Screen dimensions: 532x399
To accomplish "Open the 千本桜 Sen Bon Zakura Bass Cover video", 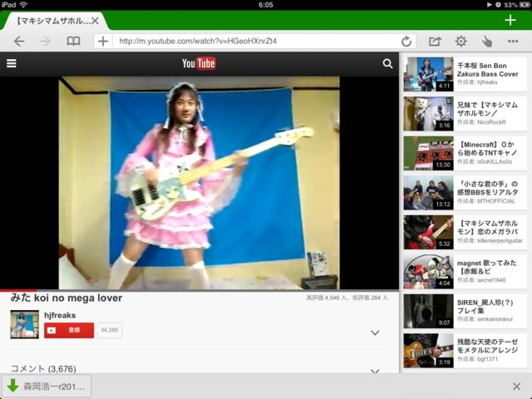I will 465,73.
